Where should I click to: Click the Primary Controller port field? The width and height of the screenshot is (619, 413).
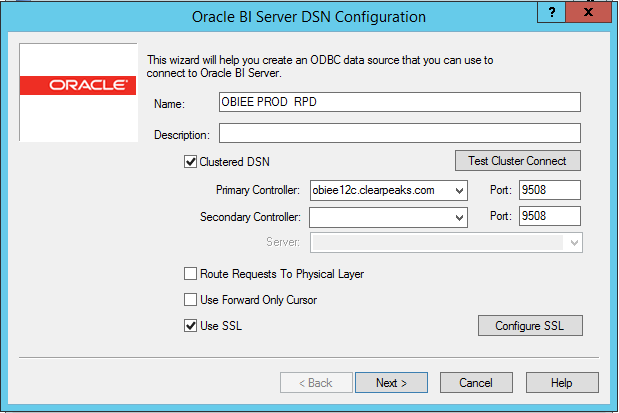point(550,190)
